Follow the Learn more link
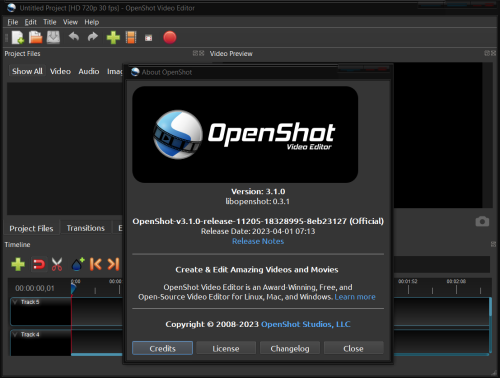 [x=355, y=297]
